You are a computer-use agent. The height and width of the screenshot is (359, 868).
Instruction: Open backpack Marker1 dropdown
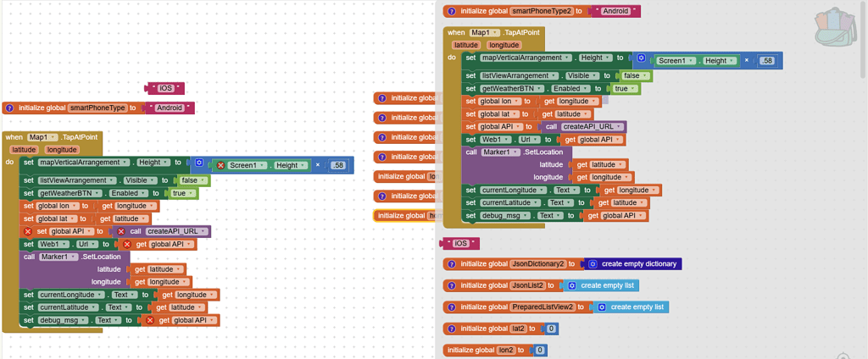pyautogui.click(x=501, y=152)
